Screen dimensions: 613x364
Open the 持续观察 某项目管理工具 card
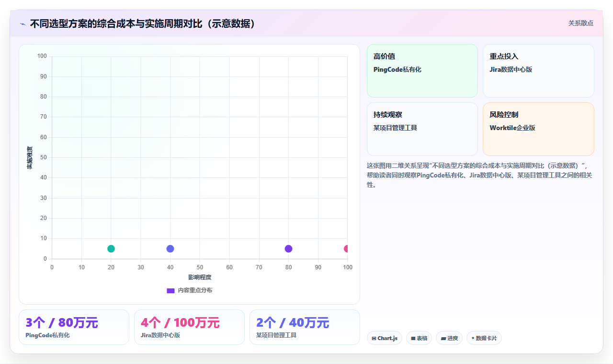click(x=422, y=129)
